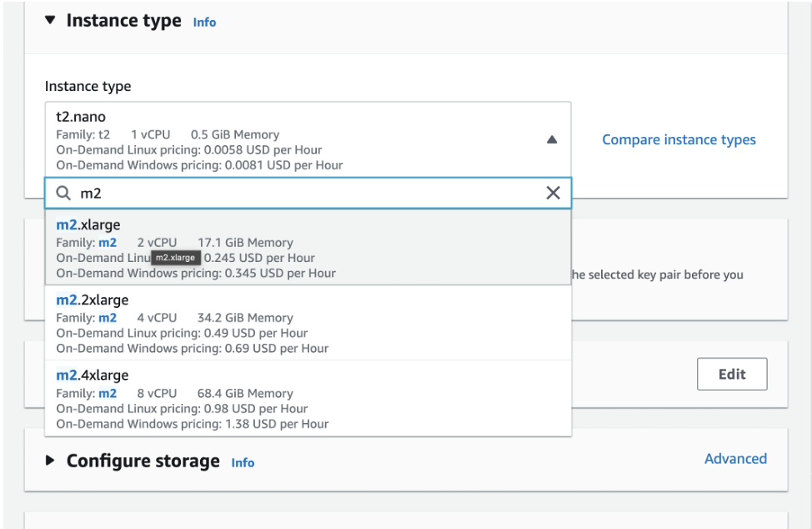Expand the Configure storage section
This screenshot has width=812, height=529.
pos(50,460)
